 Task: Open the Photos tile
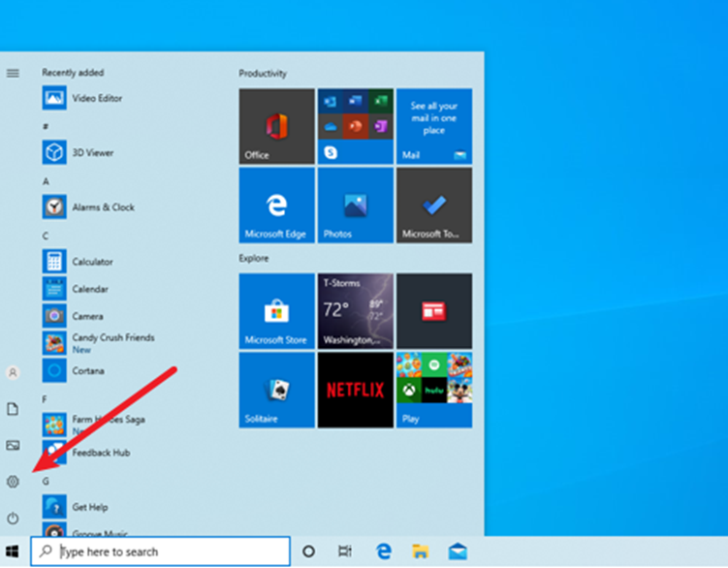click(355, 205)
